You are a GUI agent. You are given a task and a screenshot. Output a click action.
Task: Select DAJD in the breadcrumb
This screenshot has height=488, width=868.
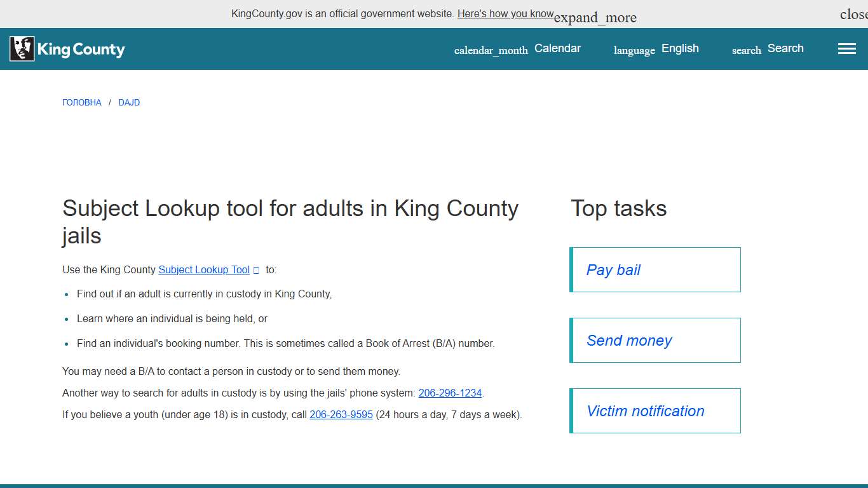(x=129, y=102)
